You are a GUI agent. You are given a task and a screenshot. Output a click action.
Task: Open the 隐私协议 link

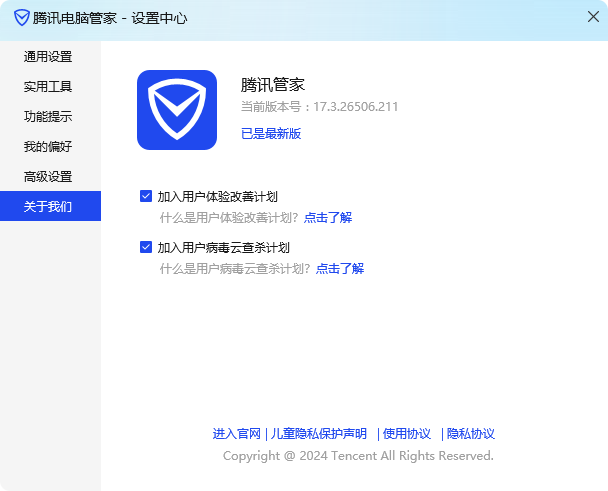(471, 433)
